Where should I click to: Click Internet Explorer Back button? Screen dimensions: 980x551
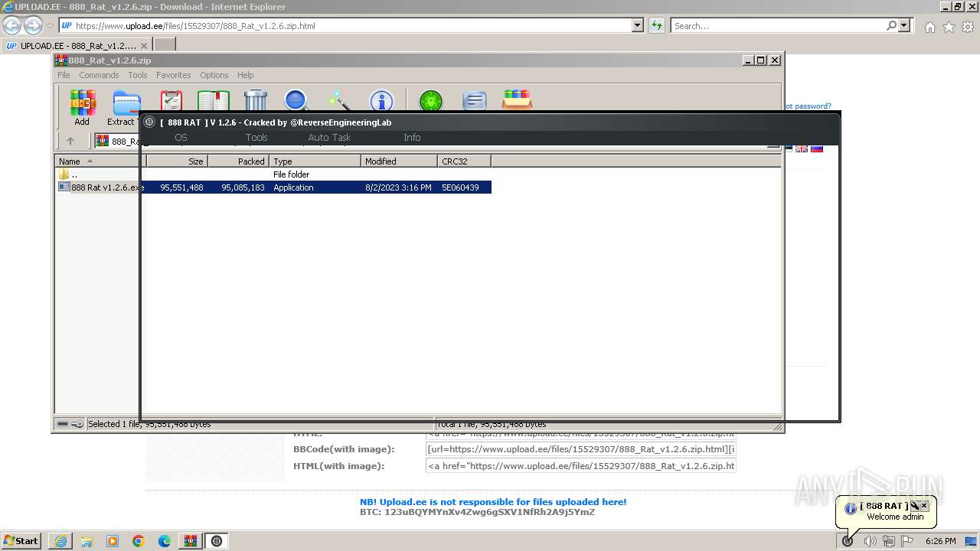11,25
